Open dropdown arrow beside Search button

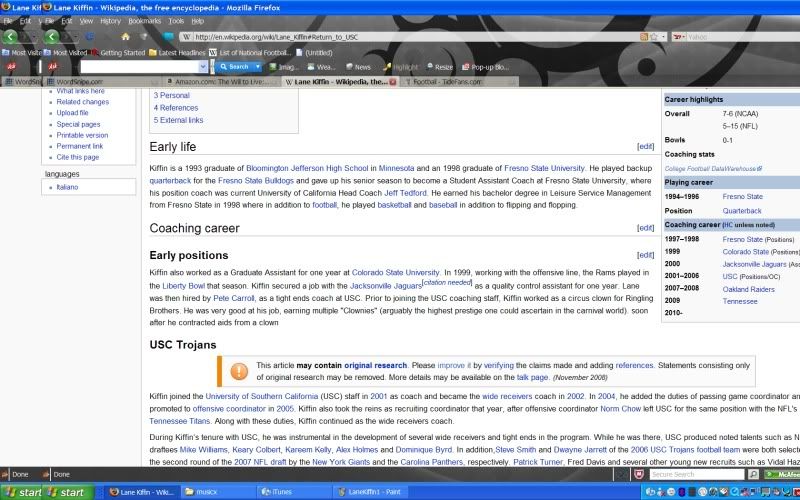(x=258, y=67)
